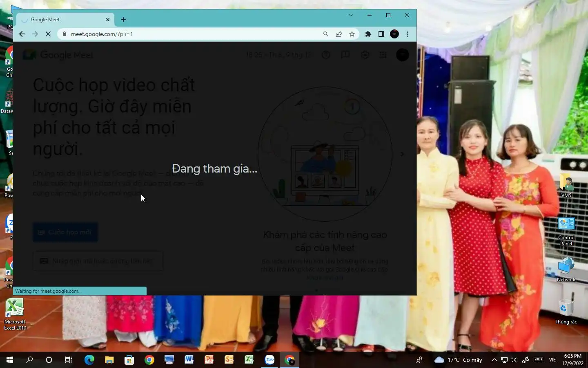Viewport: 588px width, 368px height.
Task: Open the Thùng rác recycle bin
Action: click(x=566, y=312)
